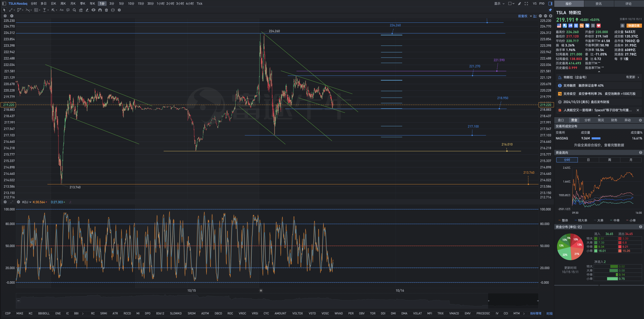The width and height of the screenshot is (644, 319).
Task: Apply the BBIBOLL main indicator
Action: click(44, 313)
